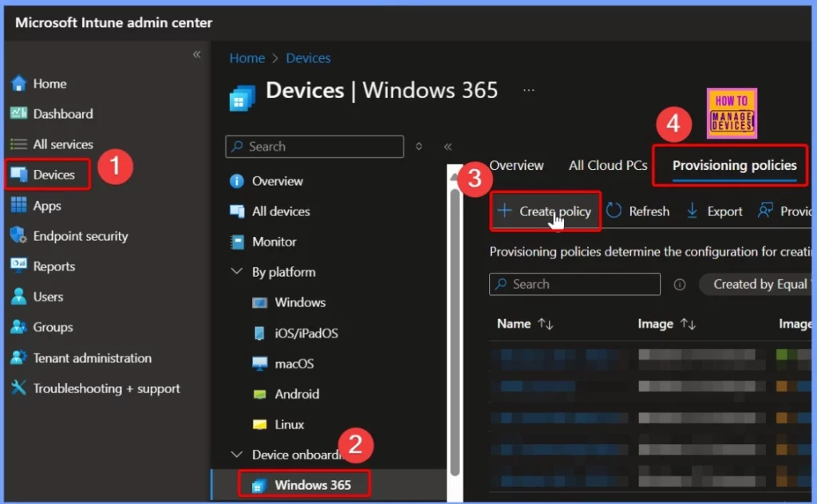Select the Android platform icon
Image resolution: width=817 pixels, height=504 pixels.
click(259, 394)
